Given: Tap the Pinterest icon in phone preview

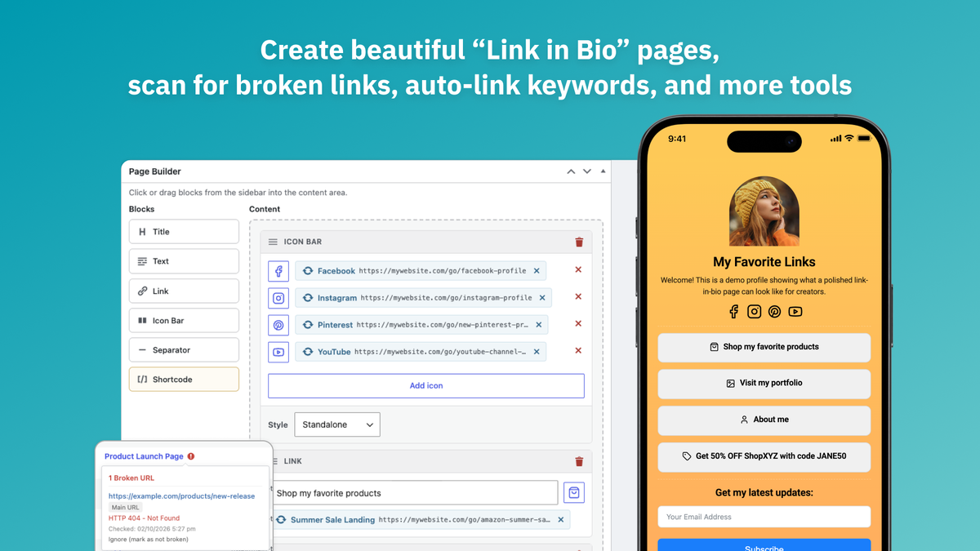Looking at the screenshot, I should pyautogui.click(x=774, y=311).
